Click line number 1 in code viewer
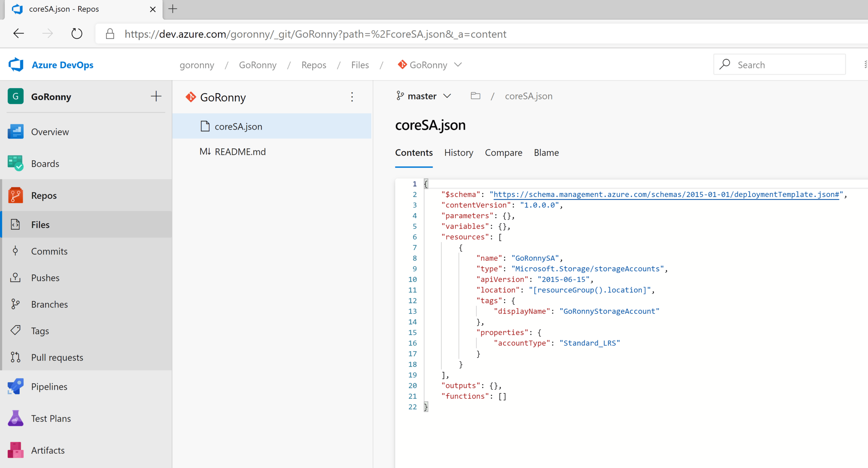 (414, 184)
